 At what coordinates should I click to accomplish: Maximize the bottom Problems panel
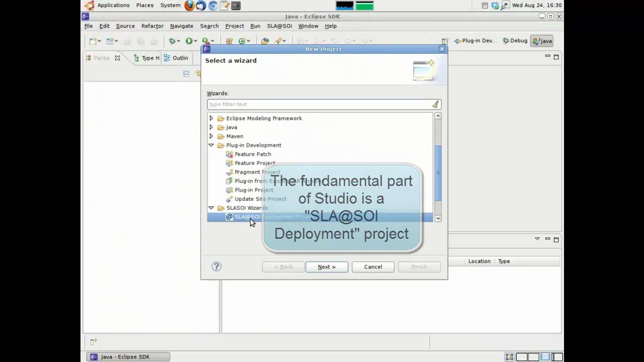coord(556,239)
